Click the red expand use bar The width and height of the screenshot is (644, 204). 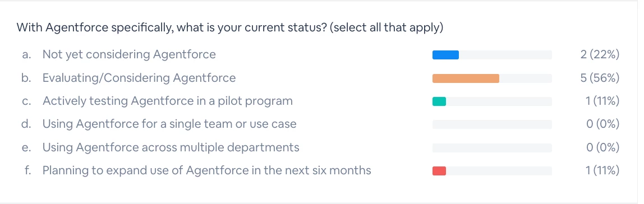[x=439, y=171]
